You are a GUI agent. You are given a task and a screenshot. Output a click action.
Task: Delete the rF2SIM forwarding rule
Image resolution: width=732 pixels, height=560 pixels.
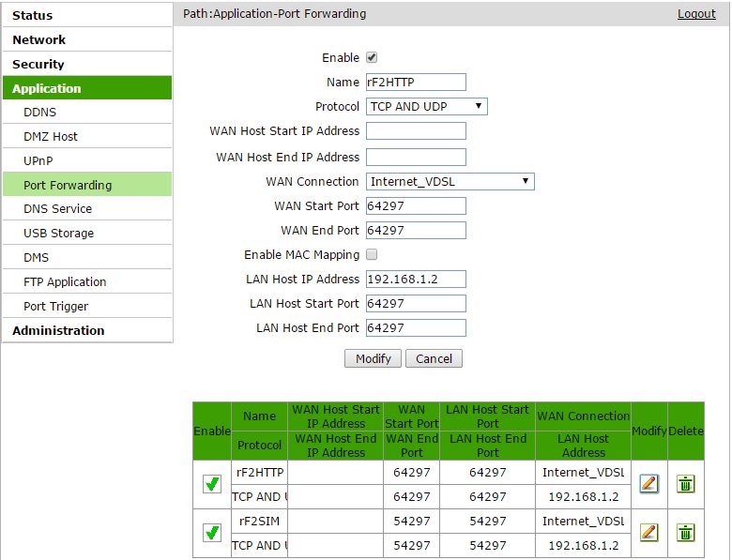click(x=686, y=532)
